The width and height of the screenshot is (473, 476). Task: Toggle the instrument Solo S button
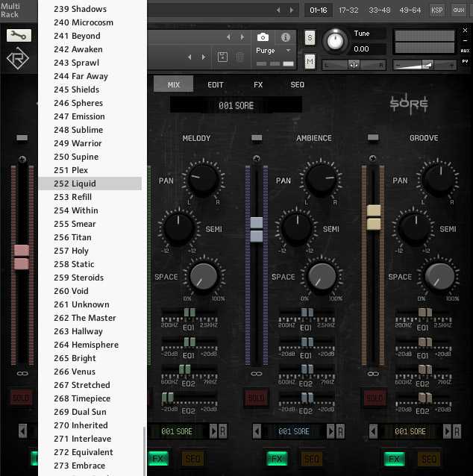pos(310,37)
